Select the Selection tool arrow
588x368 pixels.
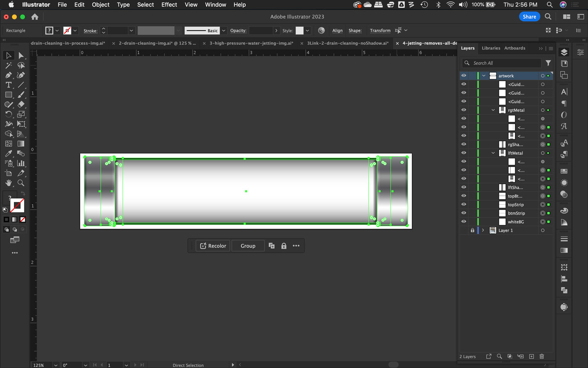[x=8, y=56]
